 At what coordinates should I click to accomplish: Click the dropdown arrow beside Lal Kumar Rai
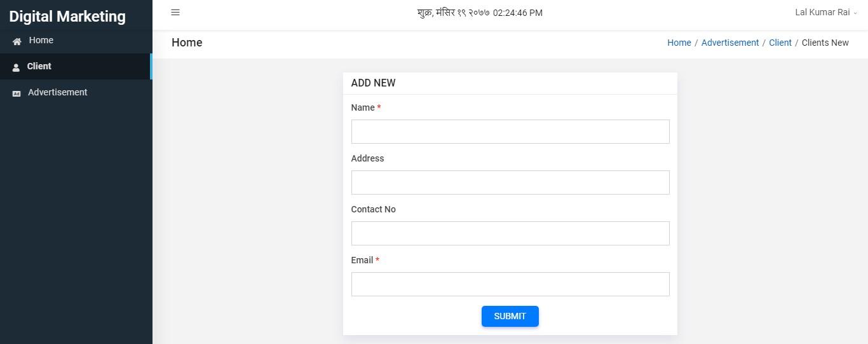coord(855,13)
